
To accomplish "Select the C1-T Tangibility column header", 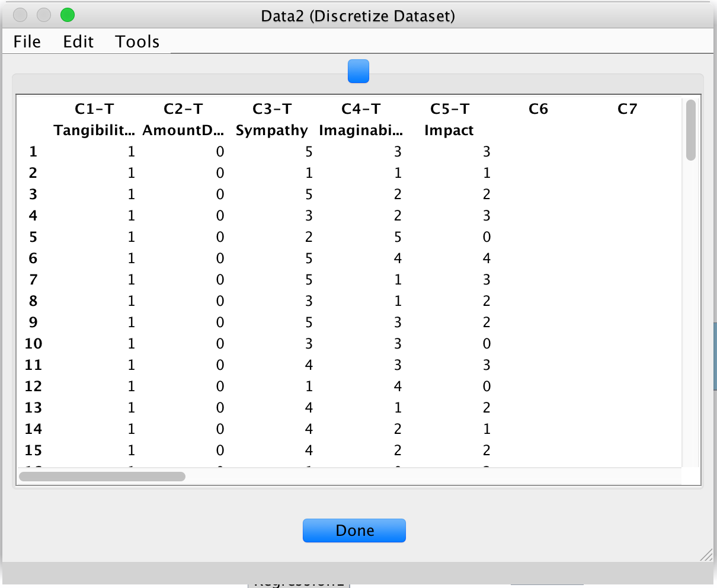I will (95, 119).
